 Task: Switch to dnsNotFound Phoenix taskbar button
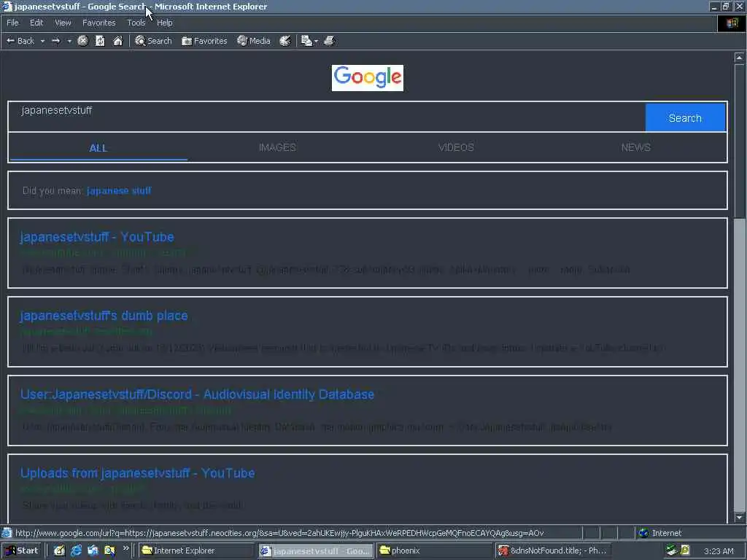pyautogui.click(x=553, y=551)
